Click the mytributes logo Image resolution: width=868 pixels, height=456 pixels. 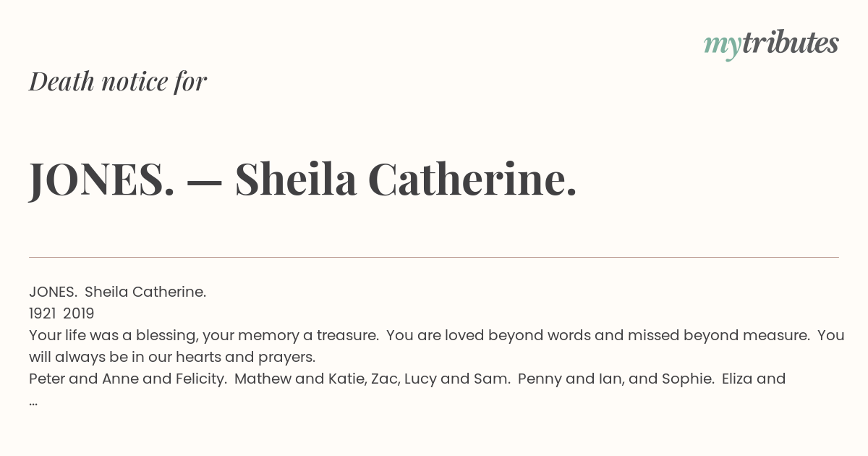[x=771, y=45]
